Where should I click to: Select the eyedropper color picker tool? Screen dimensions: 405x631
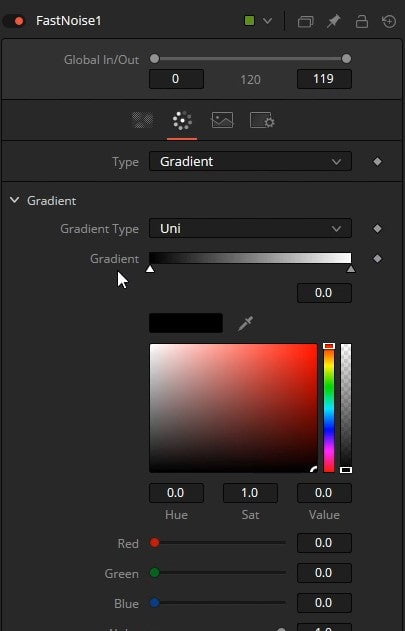coord(245,323)
